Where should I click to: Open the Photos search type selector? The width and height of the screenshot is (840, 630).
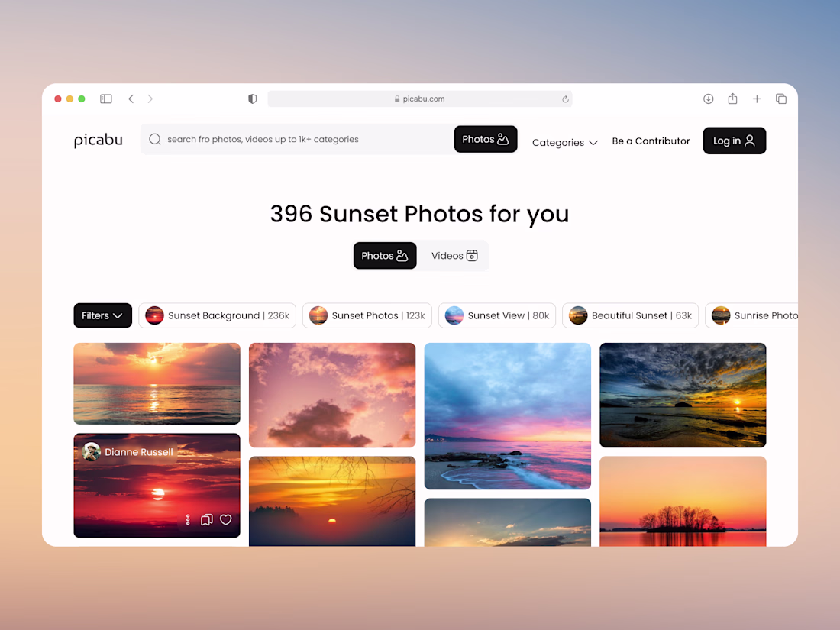point(486,139)
